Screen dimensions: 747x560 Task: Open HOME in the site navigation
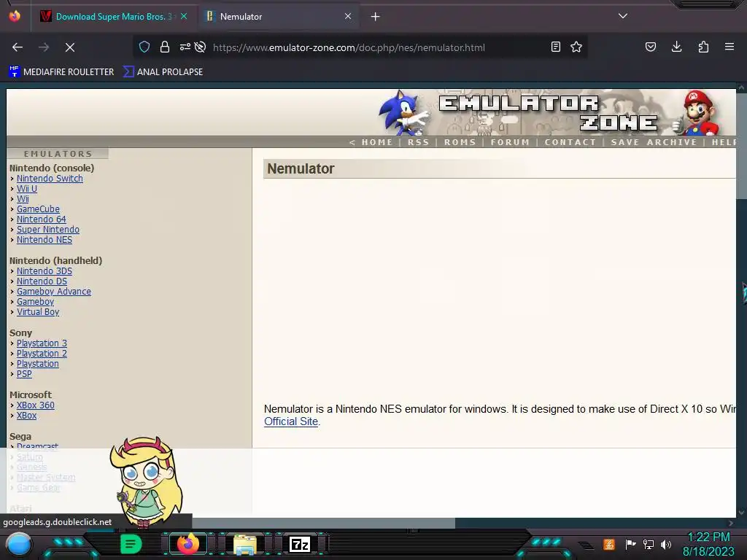coord(377,142)
